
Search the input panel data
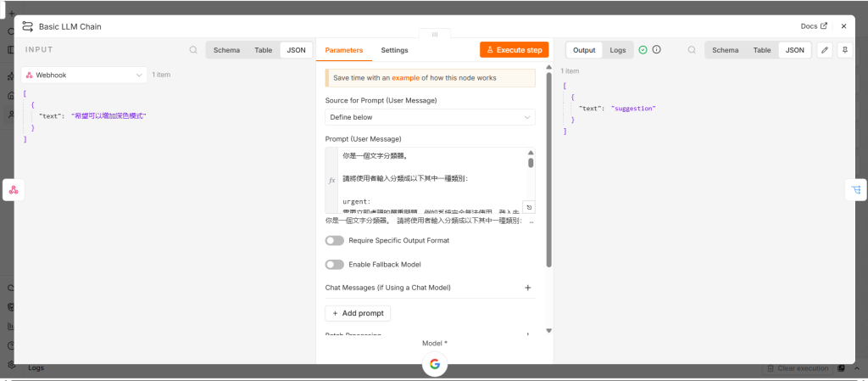pos(193,50)
